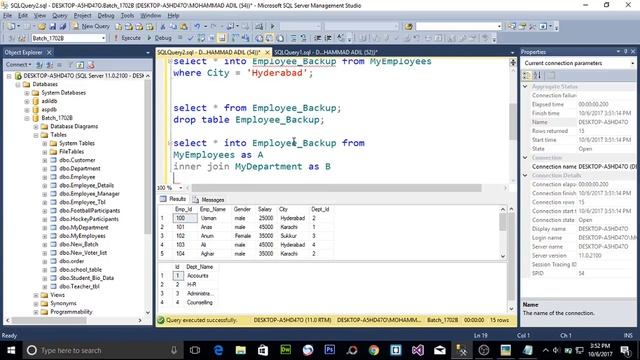Click Refresh icon in Object Explorer toolbar
The height and width of the screenshot is (360, 640).
[80, 65]
